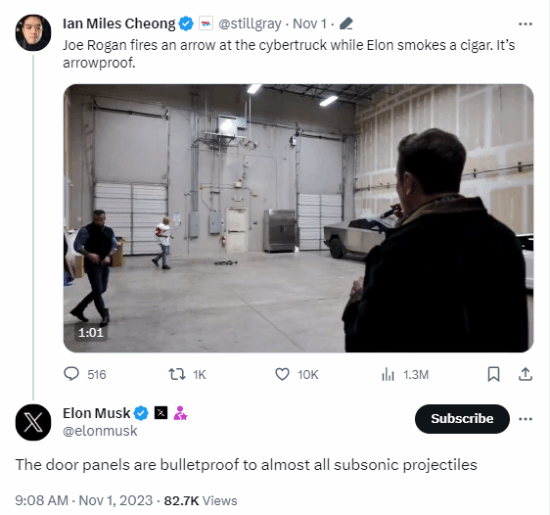Viewport: 550px width, 515px height.
Task: Like Ian Miles Cheong's tweet with heart icon
Action: pos(296,374)
